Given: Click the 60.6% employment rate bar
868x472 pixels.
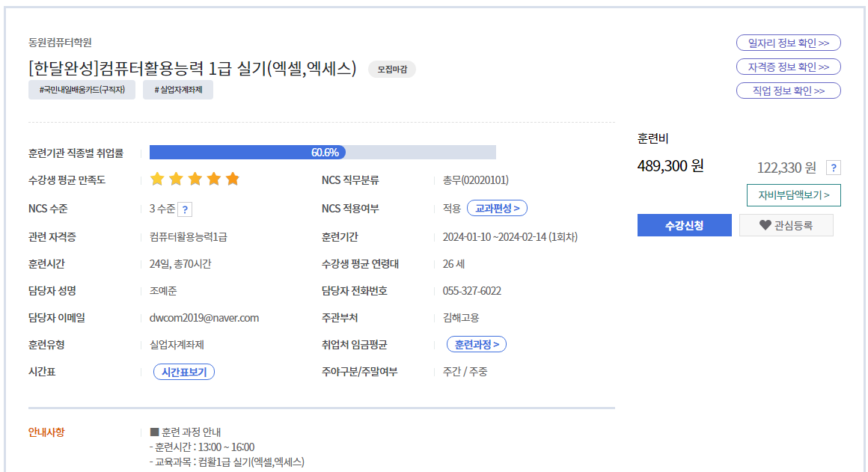Looking at the screenshot, I should (x=323, y=153).
